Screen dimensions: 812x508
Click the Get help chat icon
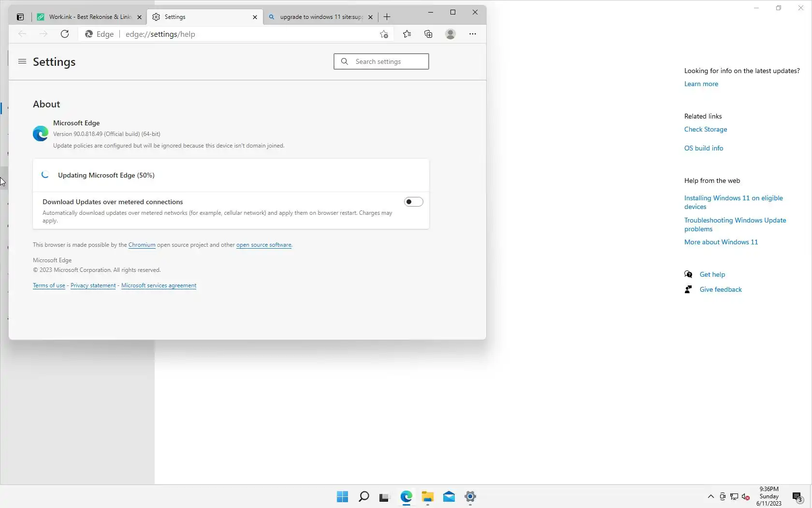click(x=688, y=274)
